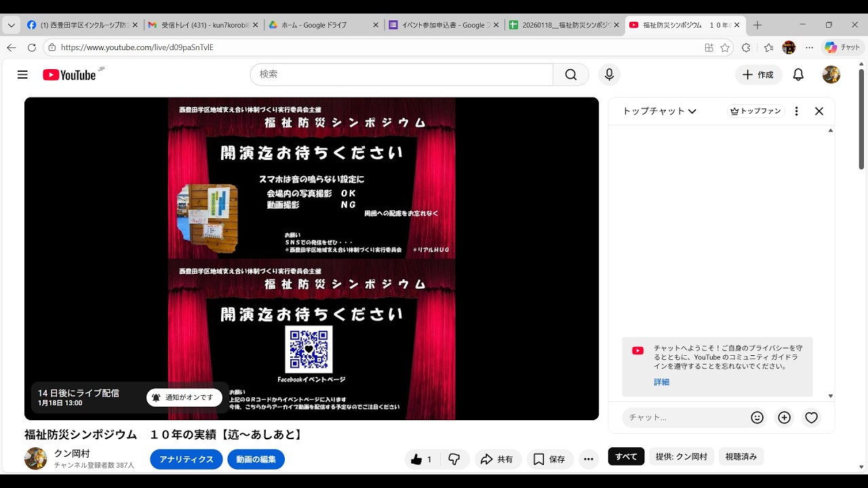Open the Analytics (アナリティクス) button
Image resolution: width=868 pixels, height=488 pixels.
coord(186,459)
